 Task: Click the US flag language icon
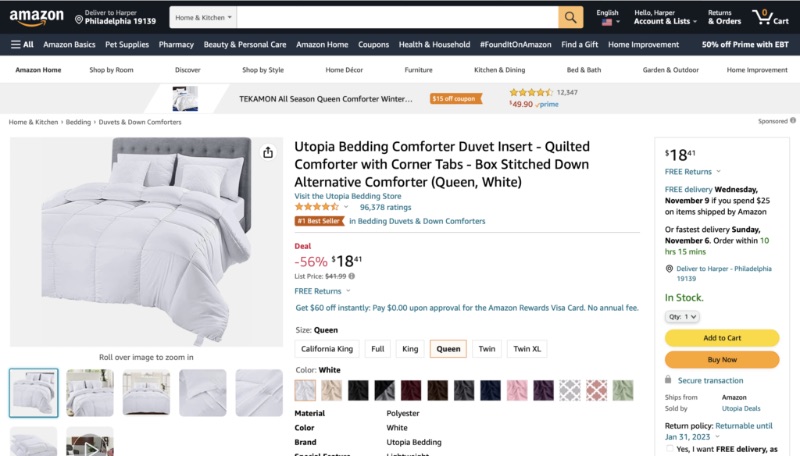tap(607, 22)
